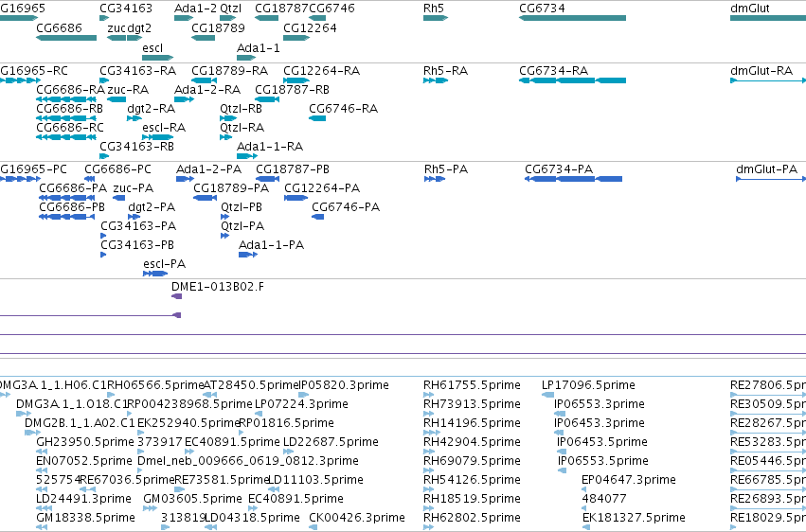806x532 pixels.
Task: Click the CG34163-PB protein label
Action: (x=137, y=245)
